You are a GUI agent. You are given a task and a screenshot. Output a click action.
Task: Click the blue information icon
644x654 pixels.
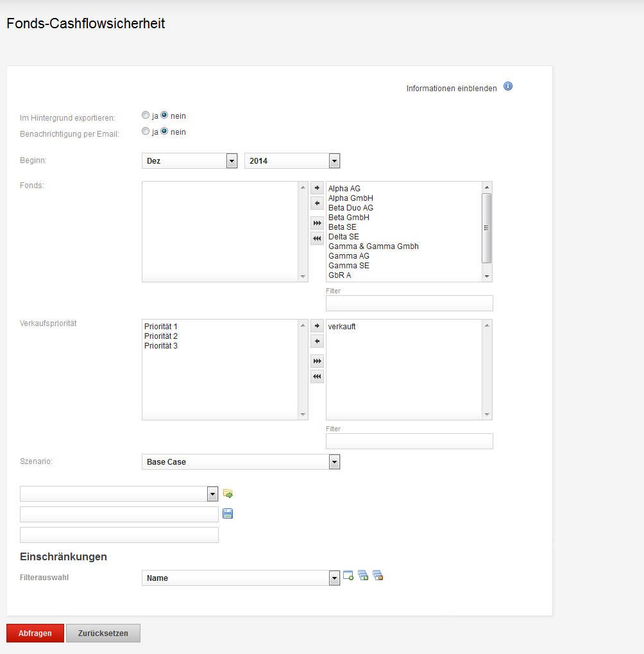pos(508,87)
